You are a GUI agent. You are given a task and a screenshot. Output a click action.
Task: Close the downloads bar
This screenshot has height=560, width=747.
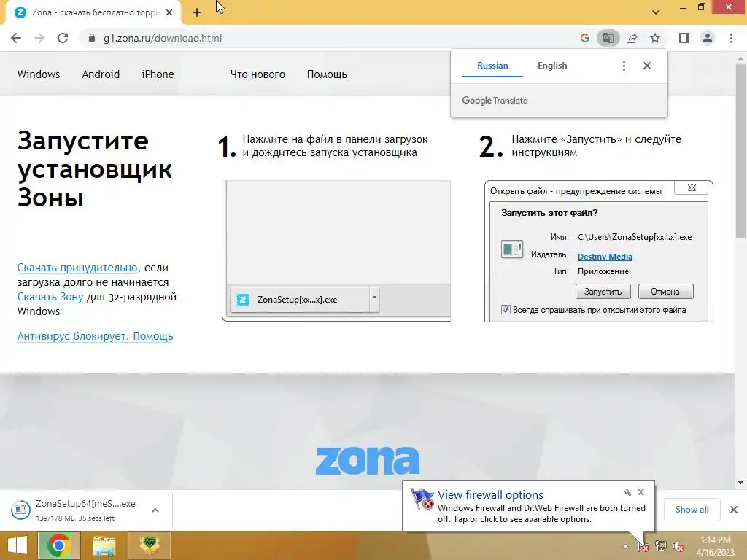(734, 510)
